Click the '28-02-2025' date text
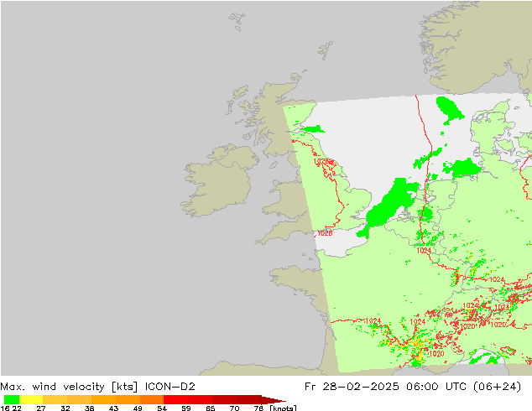 pyautogui.click(x=360, y=387)
